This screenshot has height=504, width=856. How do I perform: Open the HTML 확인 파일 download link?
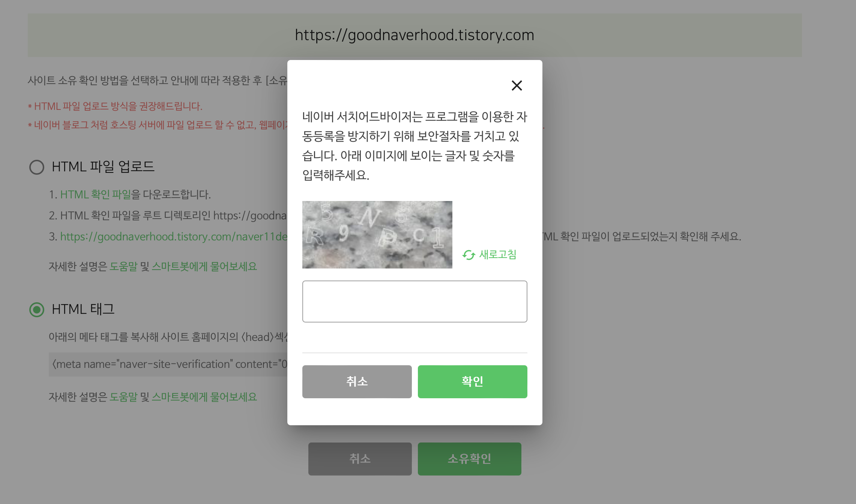click(x=95, y=195)
